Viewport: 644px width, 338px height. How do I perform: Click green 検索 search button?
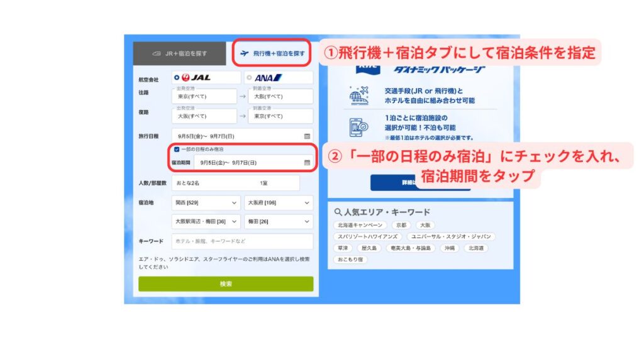[226, 284]
